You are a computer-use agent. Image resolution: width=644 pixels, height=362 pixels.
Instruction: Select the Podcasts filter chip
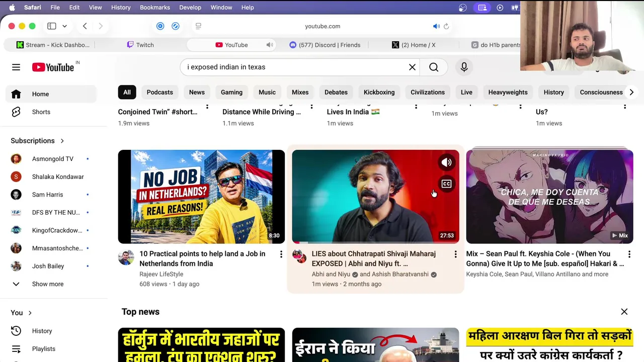point(159,92)
